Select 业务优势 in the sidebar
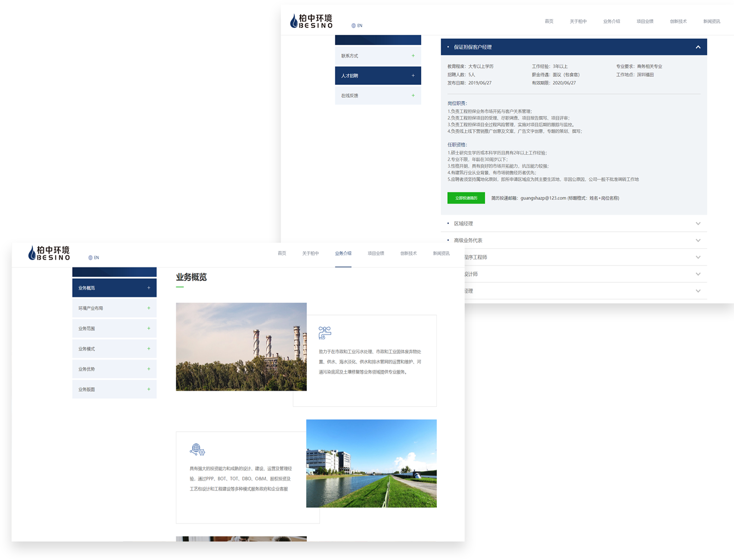The height and width of the screenshot is (560, 734). (x=114, y=369)
